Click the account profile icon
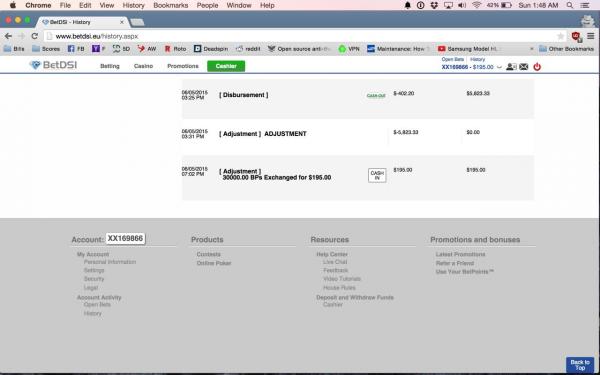This screenshot has width=600, height=375. point(511,67)
